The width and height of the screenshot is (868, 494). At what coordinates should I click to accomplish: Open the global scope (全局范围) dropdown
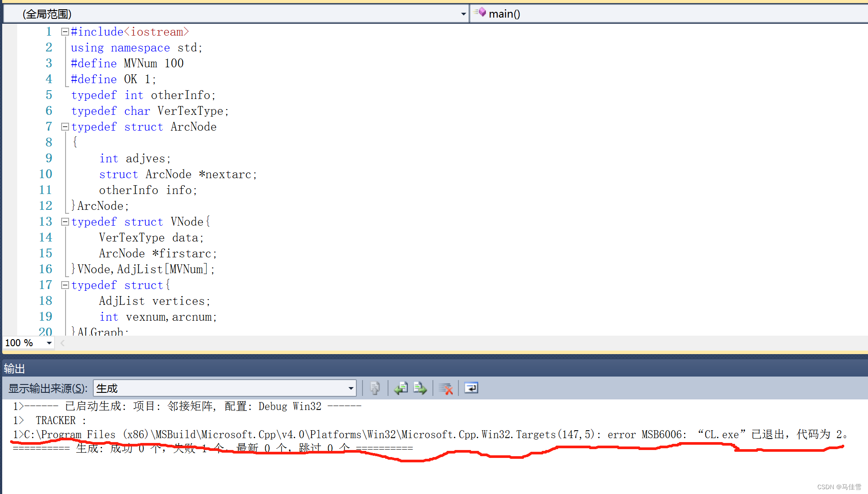point(463,14)
